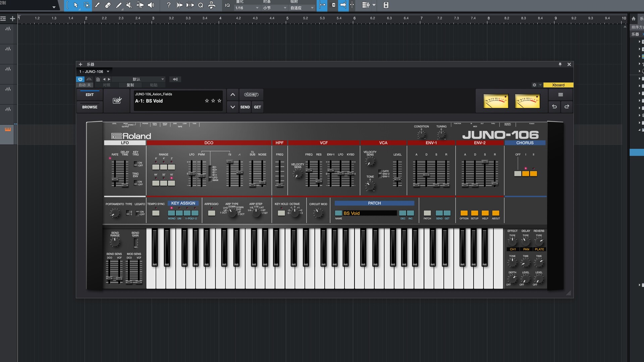Click the ABOUT orange button
The width and height of the screenshot is (644, 362).
[x=496, y=213]
